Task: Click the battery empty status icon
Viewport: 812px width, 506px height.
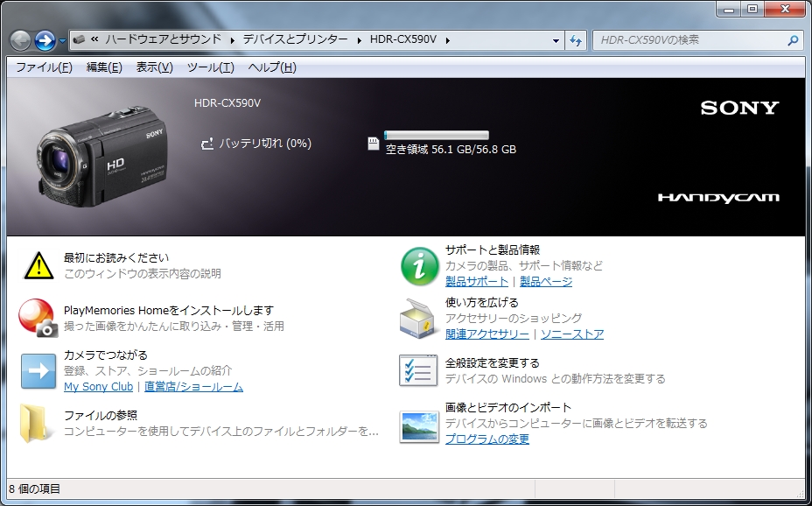Action: pos(207,144)
